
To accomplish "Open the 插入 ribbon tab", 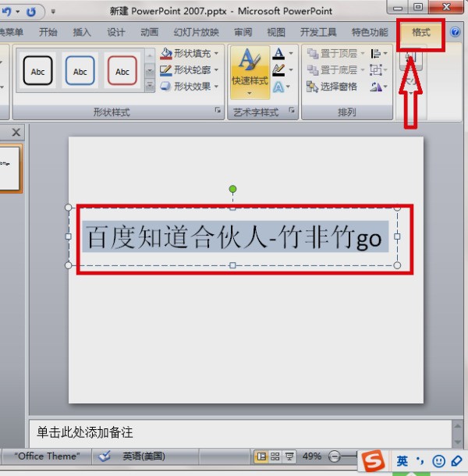I will pyautogui.click(x=82, y=32).
